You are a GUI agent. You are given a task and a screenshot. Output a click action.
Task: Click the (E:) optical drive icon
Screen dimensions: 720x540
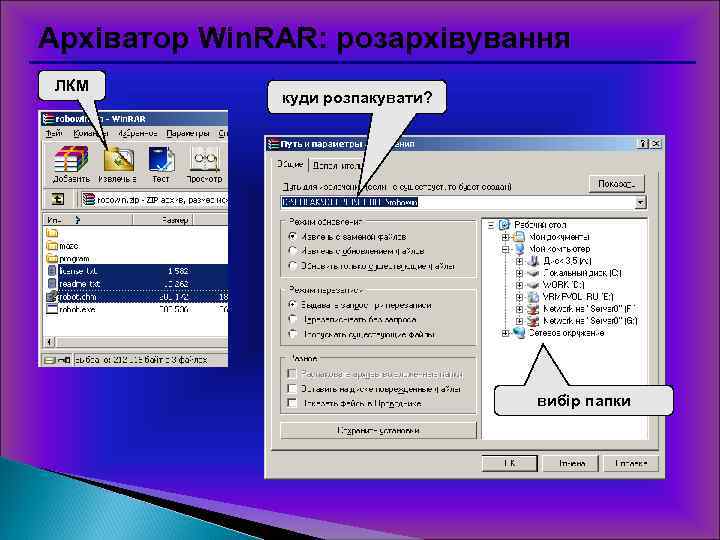(534, 297)
